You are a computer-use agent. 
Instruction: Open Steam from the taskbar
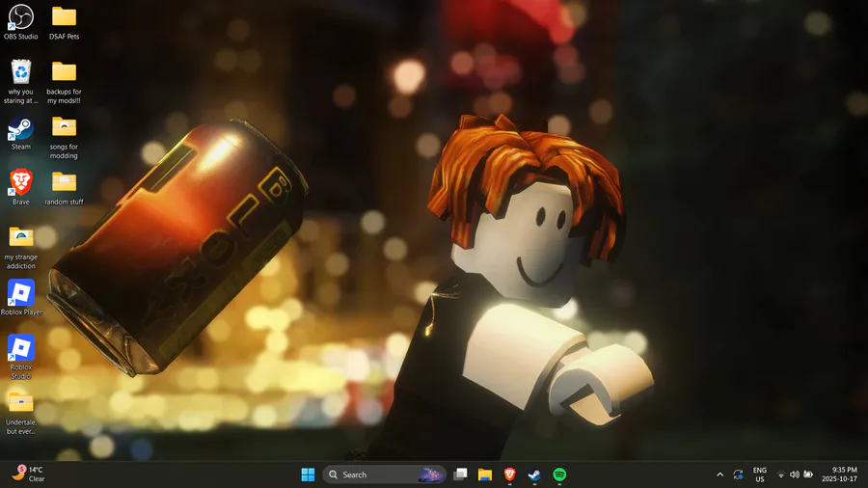(534, 474)
